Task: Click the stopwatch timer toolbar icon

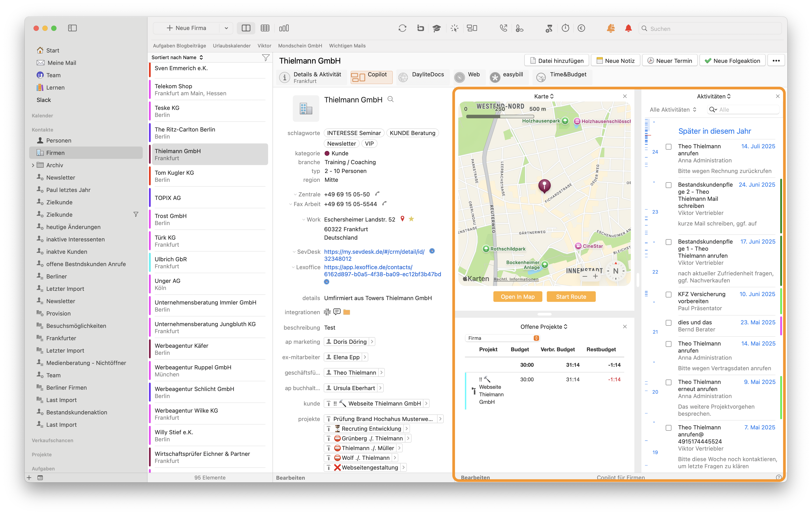Action: [566, 28]
